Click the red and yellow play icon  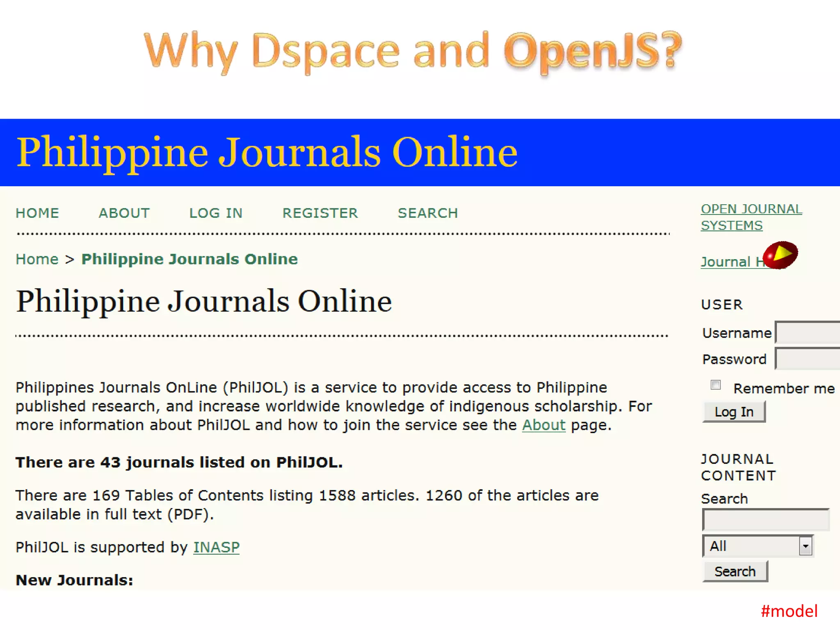(781, 255)
